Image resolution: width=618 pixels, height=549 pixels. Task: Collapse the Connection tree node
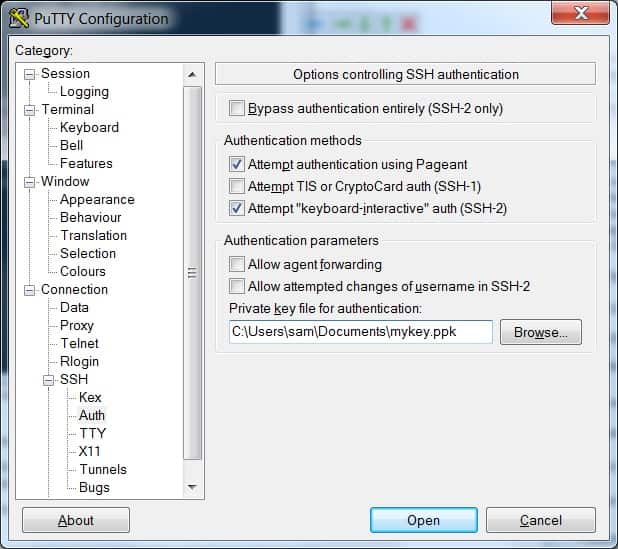pyautogui.click(x=29, y=290)
